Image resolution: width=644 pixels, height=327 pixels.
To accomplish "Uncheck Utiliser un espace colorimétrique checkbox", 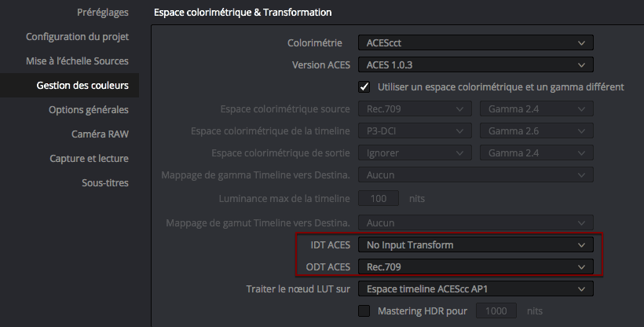I will pos(364,86).
